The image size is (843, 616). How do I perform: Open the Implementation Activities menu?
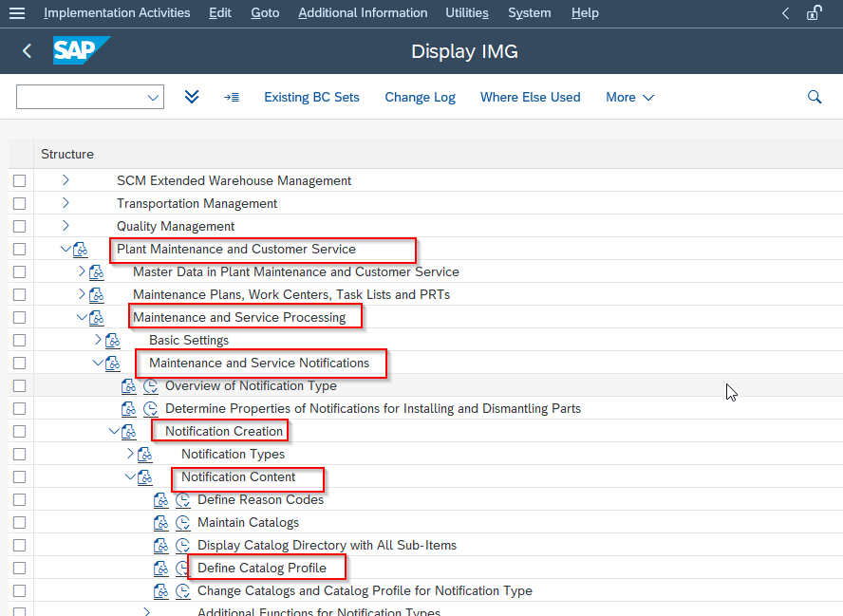(117, 13)
